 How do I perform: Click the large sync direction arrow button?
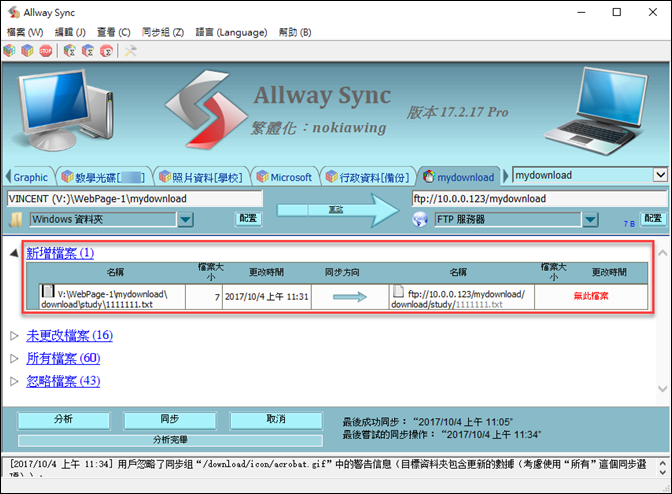click(338, 210)
